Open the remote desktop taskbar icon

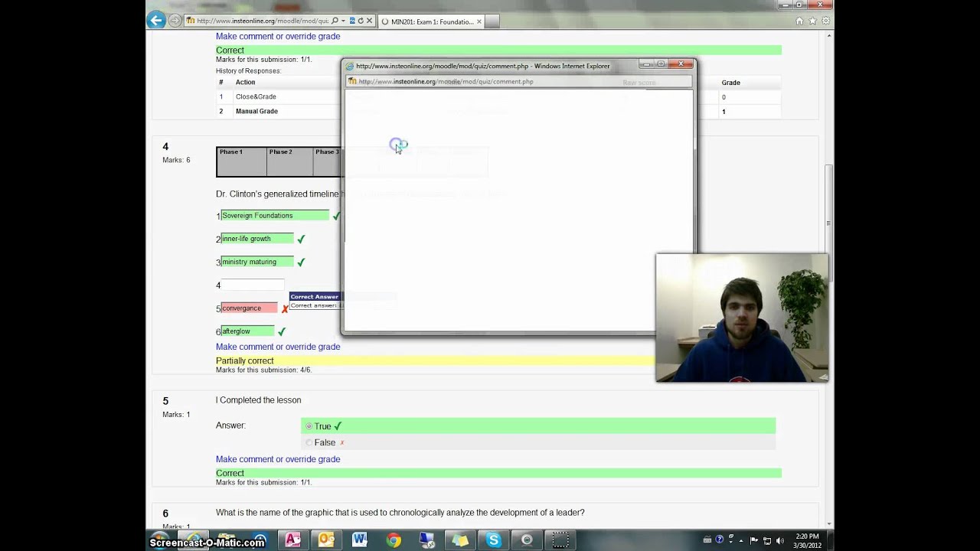tap(426, 540)
